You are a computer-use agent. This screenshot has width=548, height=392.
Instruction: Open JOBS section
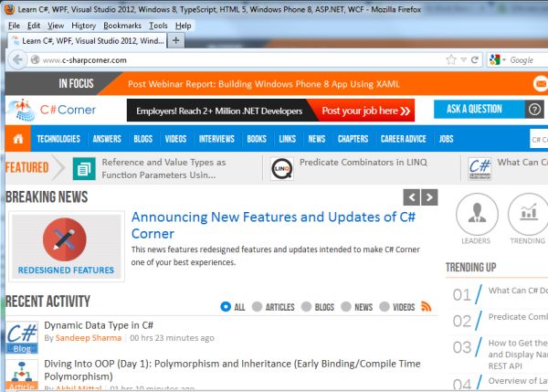click(446, 139)
